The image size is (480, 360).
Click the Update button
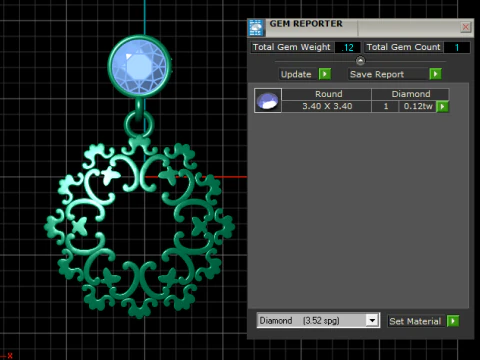[x=296, y=74]
